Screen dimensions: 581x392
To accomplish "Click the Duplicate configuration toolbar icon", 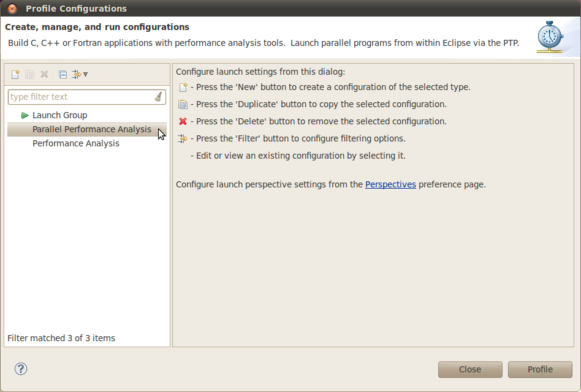I will coord(29,74).
